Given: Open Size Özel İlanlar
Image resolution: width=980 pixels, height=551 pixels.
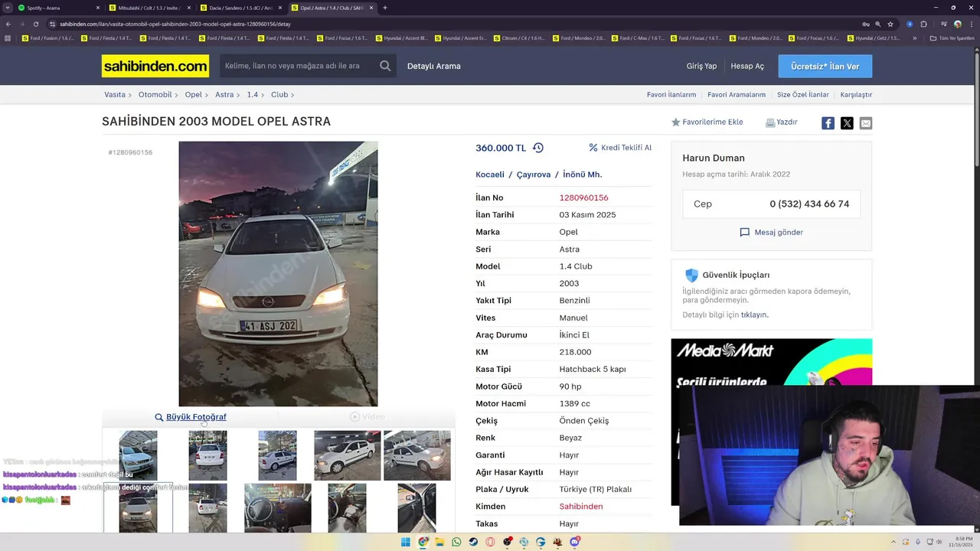Looking at the screenshot, I should pyautogui.click(x=803, y=95).
